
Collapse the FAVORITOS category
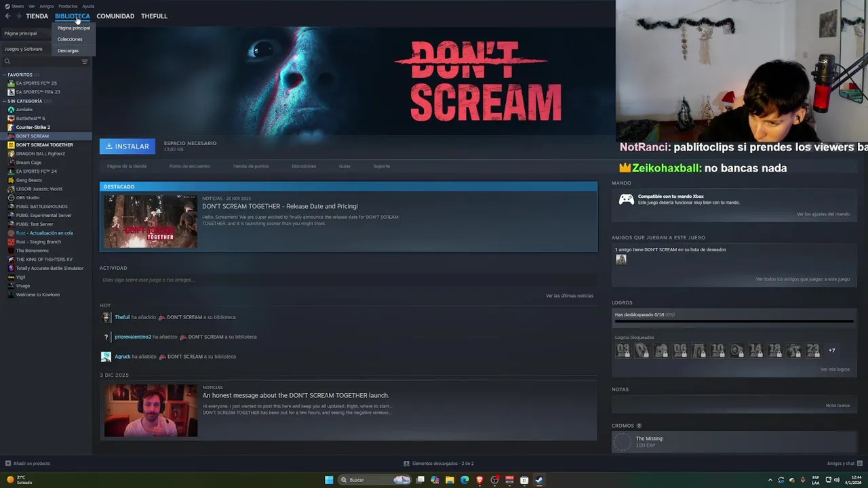coord(4,75)
